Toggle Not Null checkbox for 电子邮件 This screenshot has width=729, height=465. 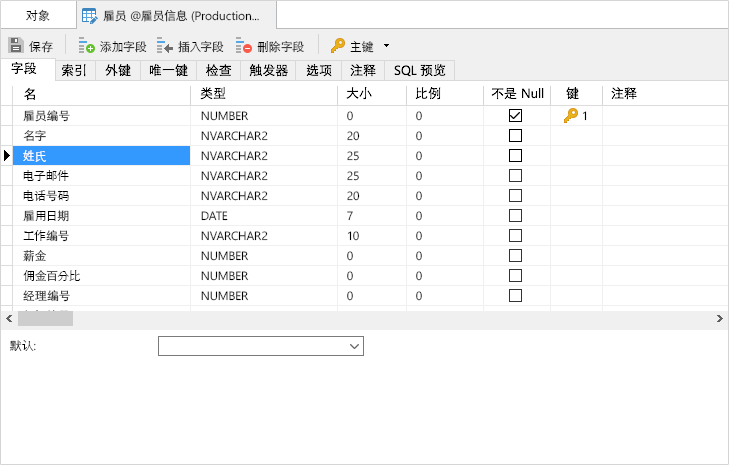[x=516, y=176]
